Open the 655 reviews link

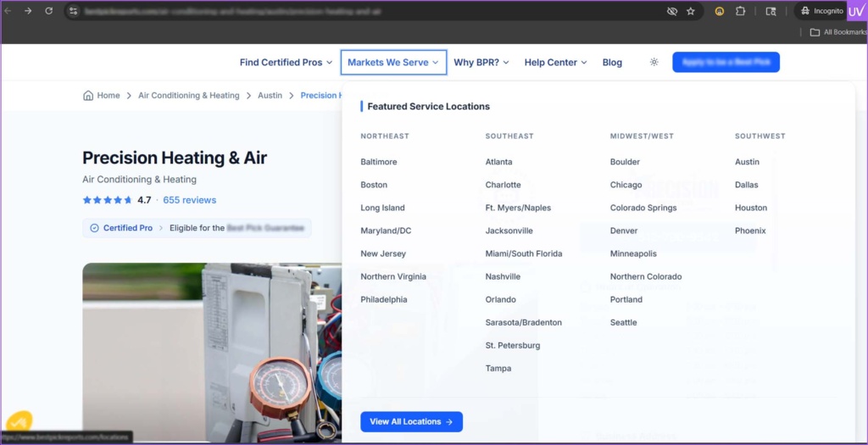[189, 201]
